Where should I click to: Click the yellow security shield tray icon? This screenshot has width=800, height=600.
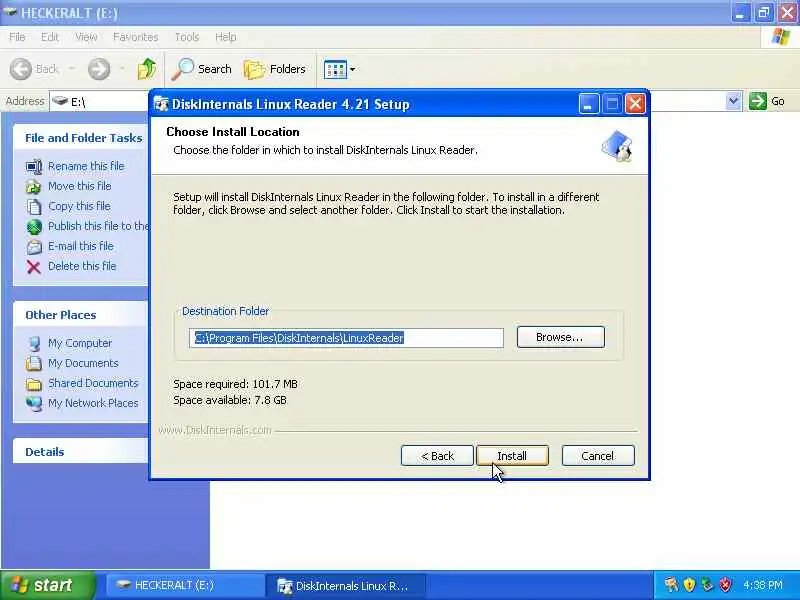tap(689, 585)
